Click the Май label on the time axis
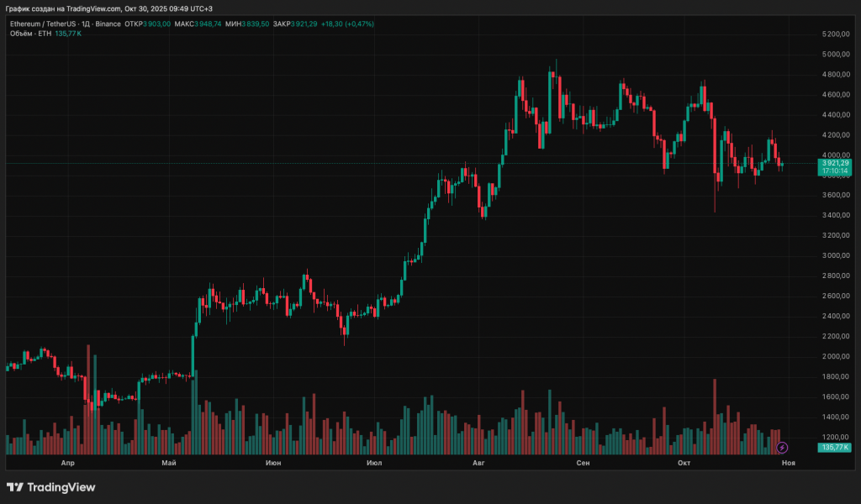This screenshot has height=504, width=861. 170,463
